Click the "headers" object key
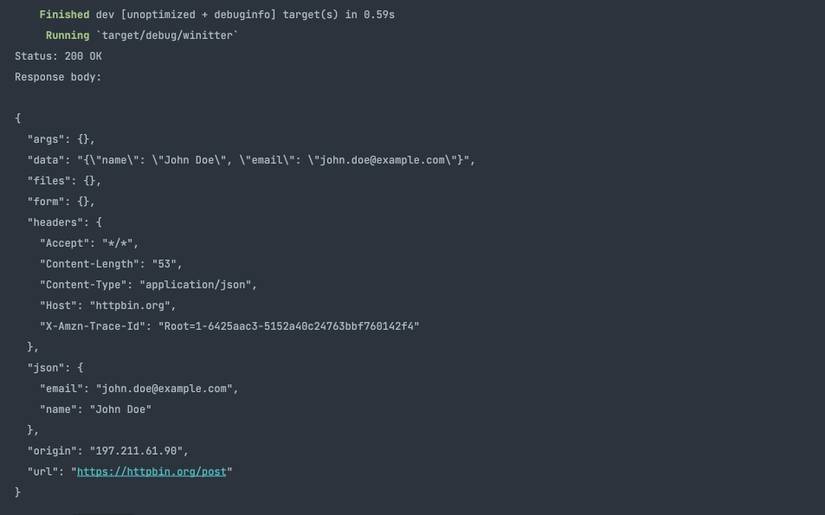The width and height of the screenshot is (825, 515). point(55,222)
